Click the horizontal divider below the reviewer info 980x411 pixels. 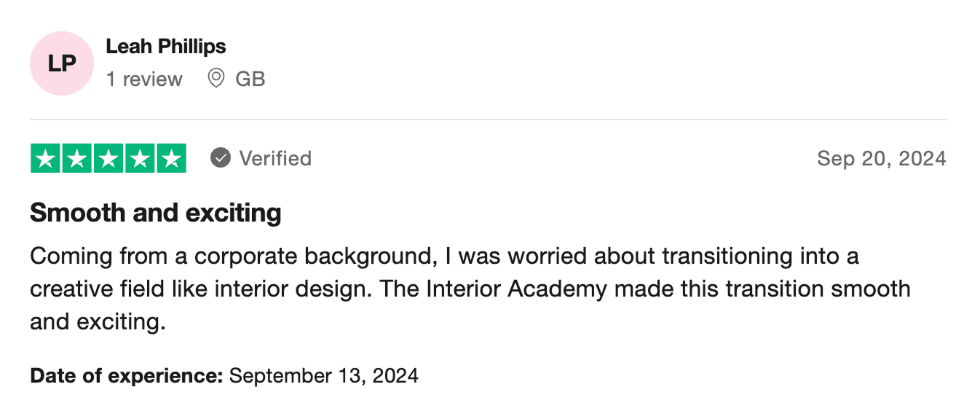pos(488,120)
